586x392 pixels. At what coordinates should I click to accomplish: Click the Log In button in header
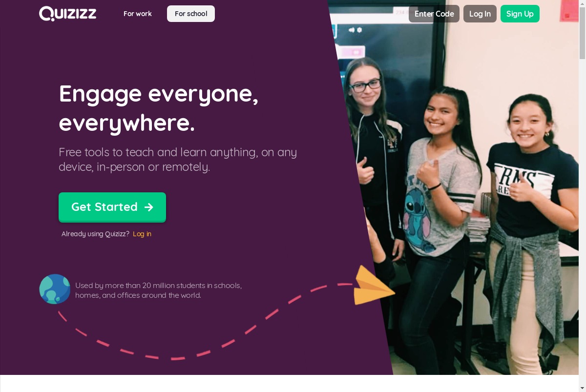coord(480,14)
